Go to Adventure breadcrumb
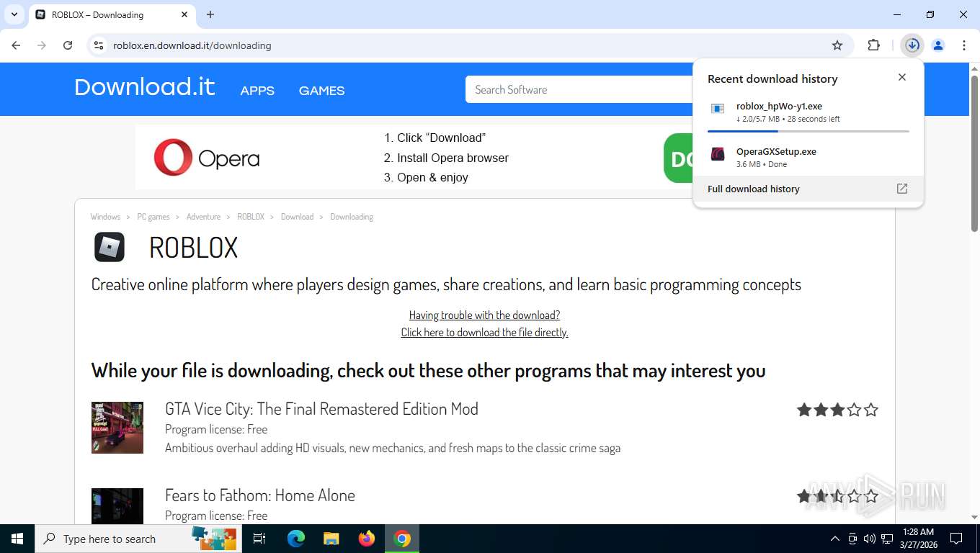 point(203,217)
